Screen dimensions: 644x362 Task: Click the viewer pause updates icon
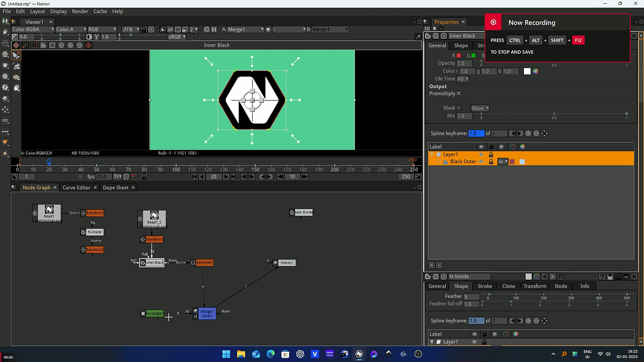coord(214,30)
